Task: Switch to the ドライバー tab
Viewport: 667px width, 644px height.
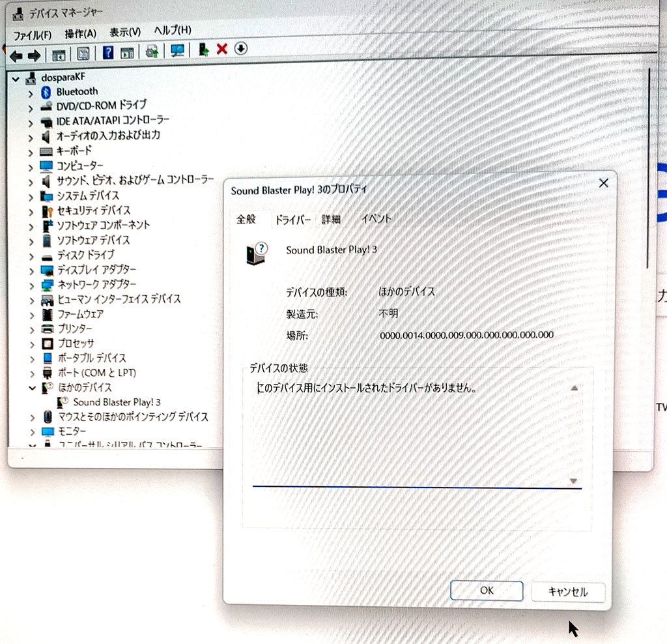Action: pyautogui.click(x=293, y=220)
